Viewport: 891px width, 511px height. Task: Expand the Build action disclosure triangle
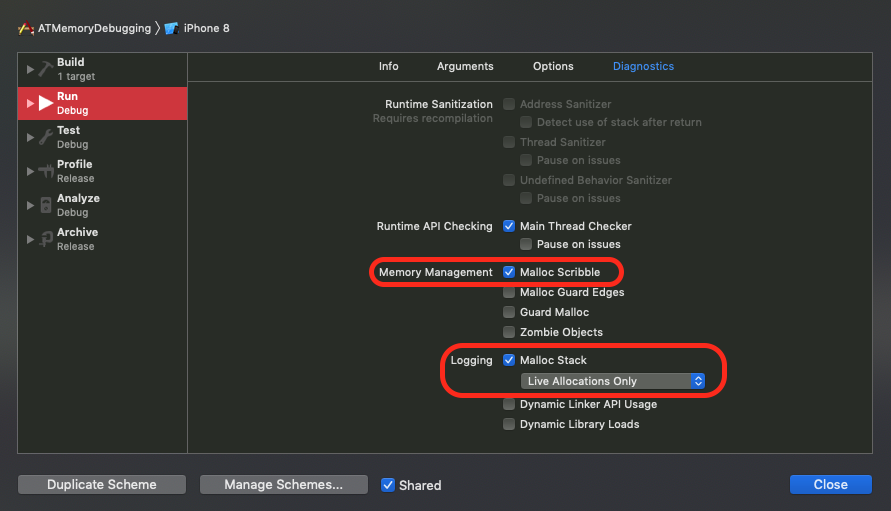[x=30, y=69]
